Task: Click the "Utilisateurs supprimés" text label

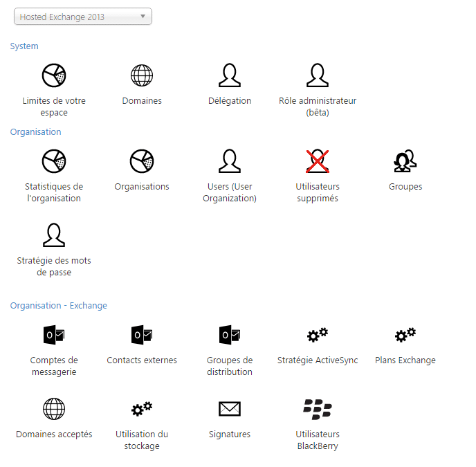Action: tap(318, 192)
